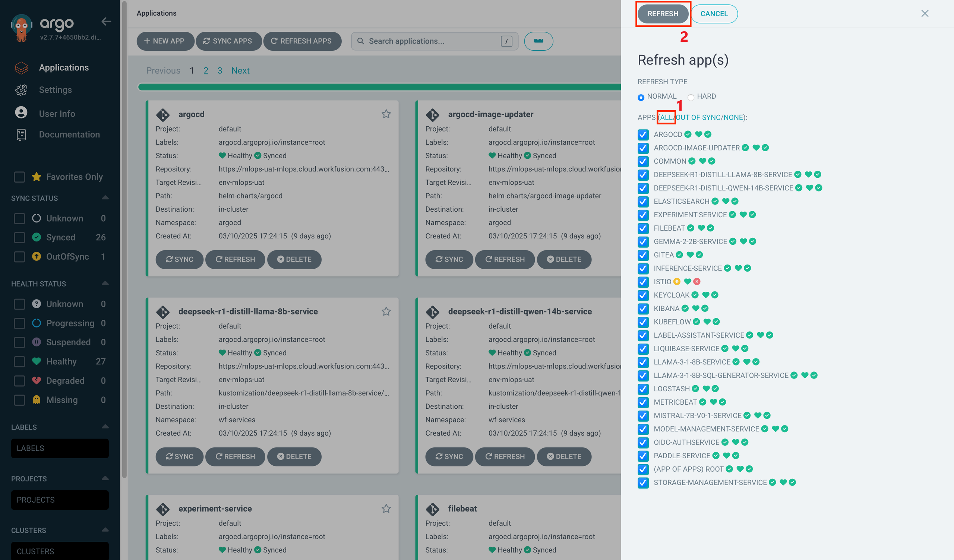
Task: Uncheck the ISTIO app checkbox
Action: pyautogui.click(x=643, y=282)
